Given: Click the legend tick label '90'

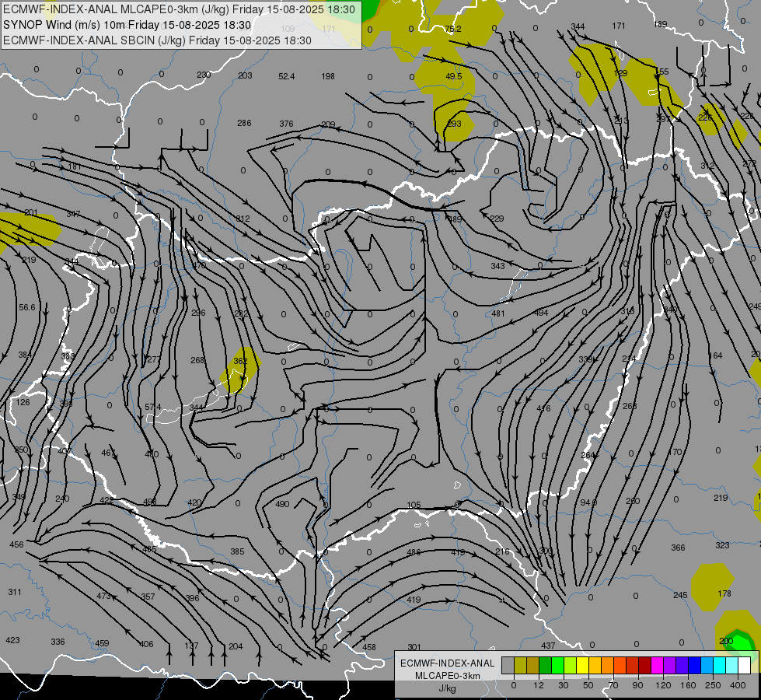Looking at the screenshot, I should [x=637, y=685].
